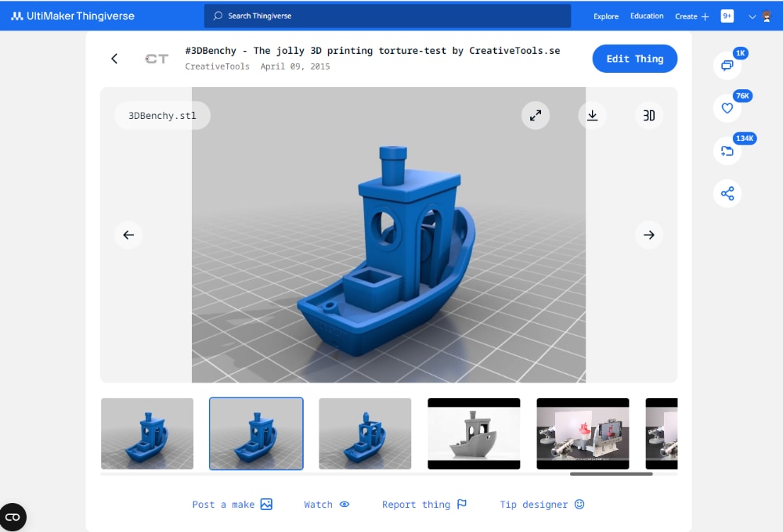
Task: Open the accessibility widget in the corner
Action: pyautogui.click(x=13, y=517)
